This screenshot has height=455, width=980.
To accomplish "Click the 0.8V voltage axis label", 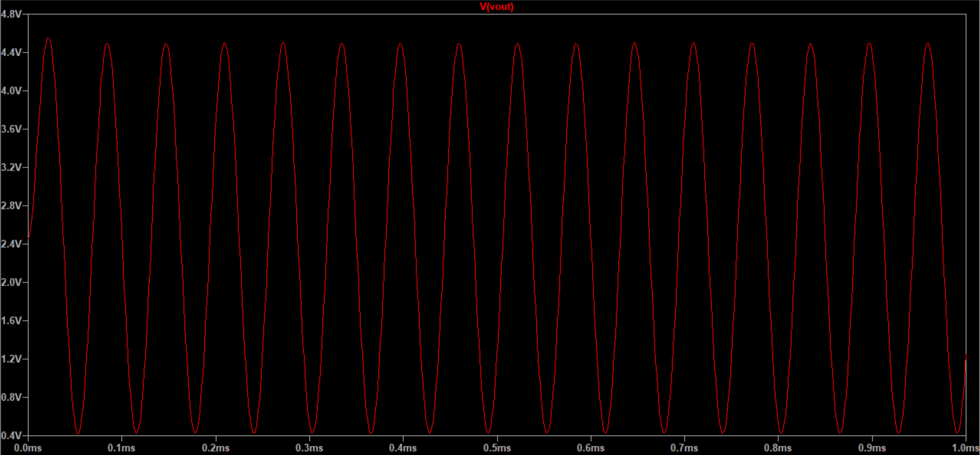I will coord(11,397).
